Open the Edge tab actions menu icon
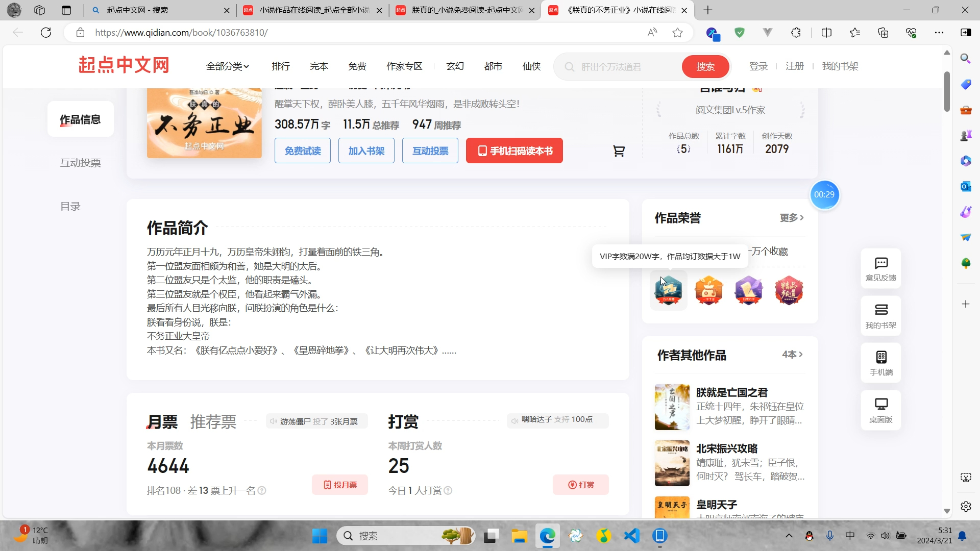Viewport: 980px width, 551px height. [x=66, y=10]
